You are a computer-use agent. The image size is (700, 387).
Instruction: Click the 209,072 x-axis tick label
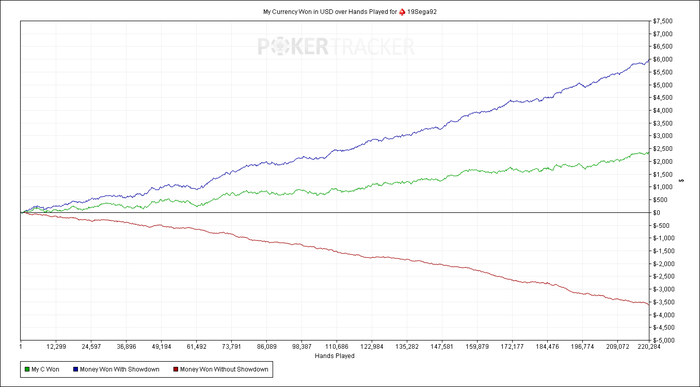(x=617, y=346)
